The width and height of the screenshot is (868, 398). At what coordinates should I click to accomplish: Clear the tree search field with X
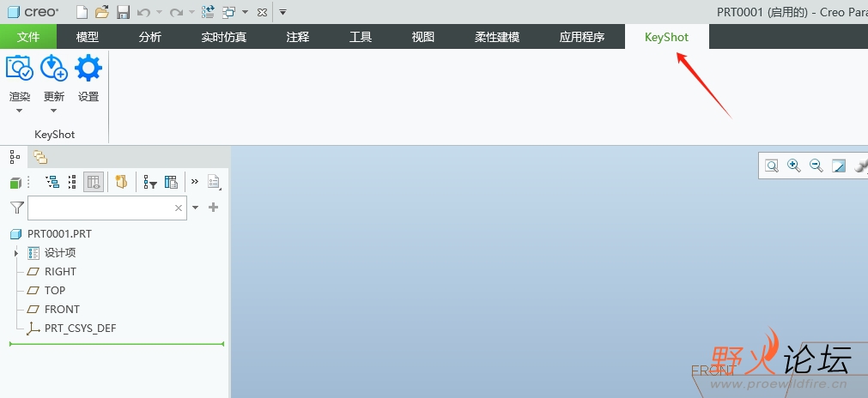tap(179, 208)
